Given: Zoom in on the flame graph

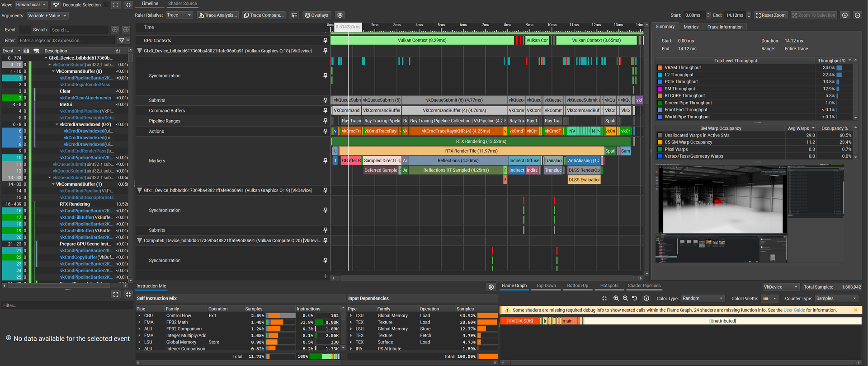Looking at the screenshot, I should 616,298.
